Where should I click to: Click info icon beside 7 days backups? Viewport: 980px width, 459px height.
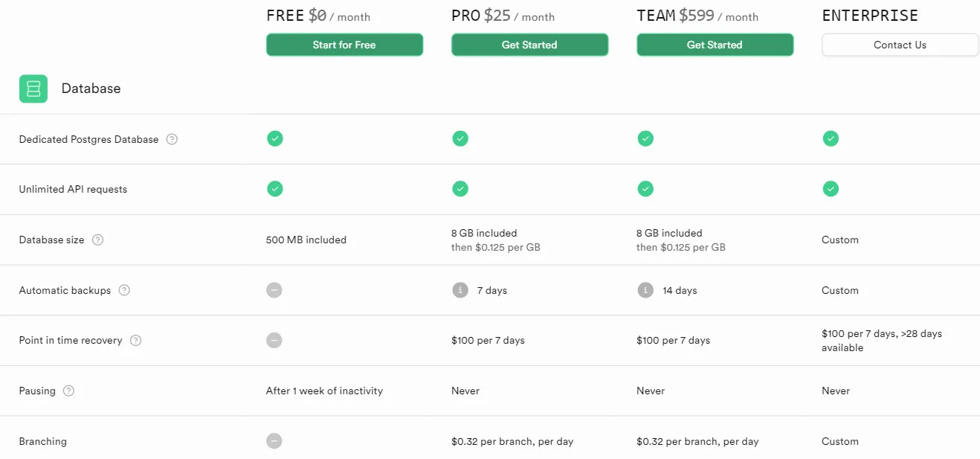460,290
